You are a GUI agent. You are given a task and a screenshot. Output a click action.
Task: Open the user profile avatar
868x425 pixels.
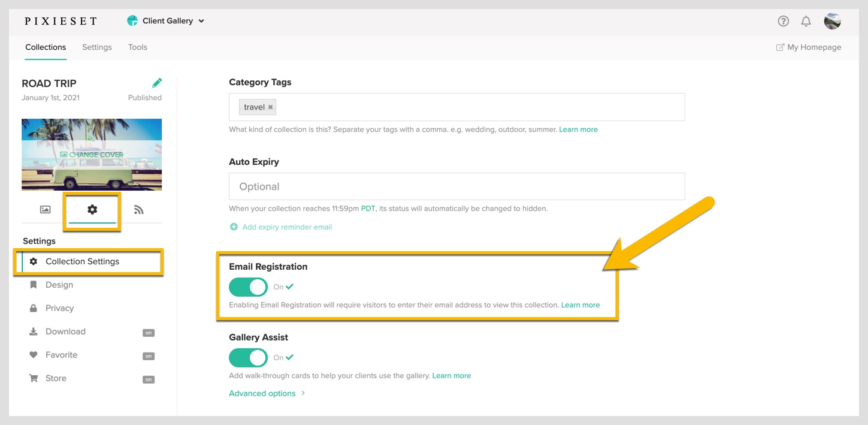832,21
